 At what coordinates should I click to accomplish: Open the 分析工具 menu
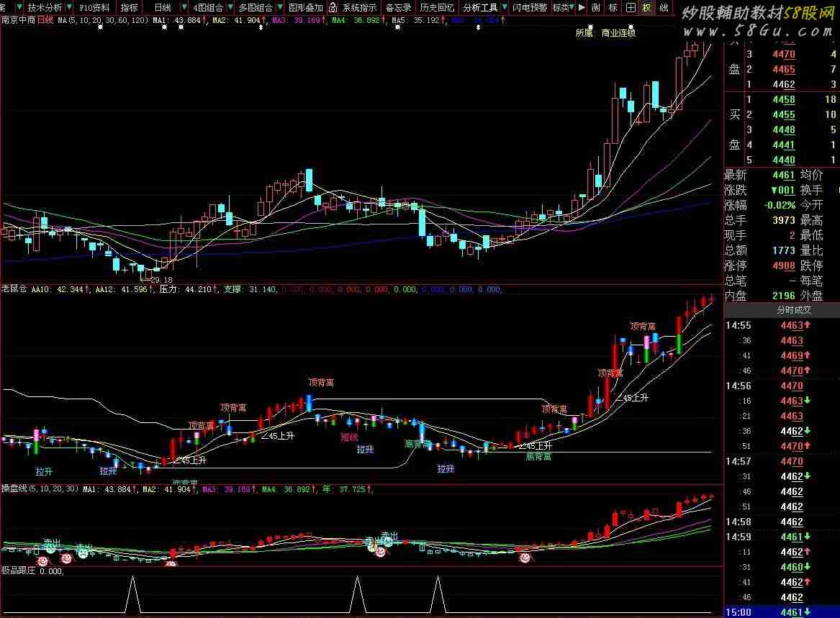coord(480,7)
